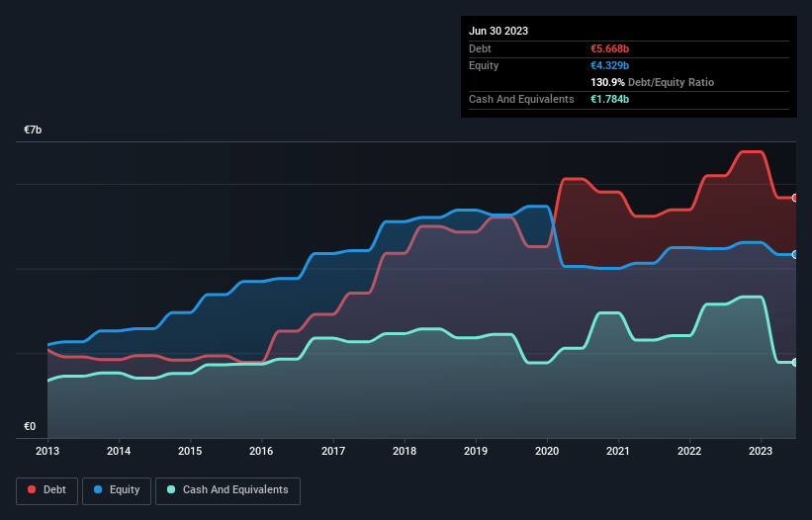Click the 2020 x-axis label
Viewport: 812px width, 520px height.
click(x=547, y=450)
